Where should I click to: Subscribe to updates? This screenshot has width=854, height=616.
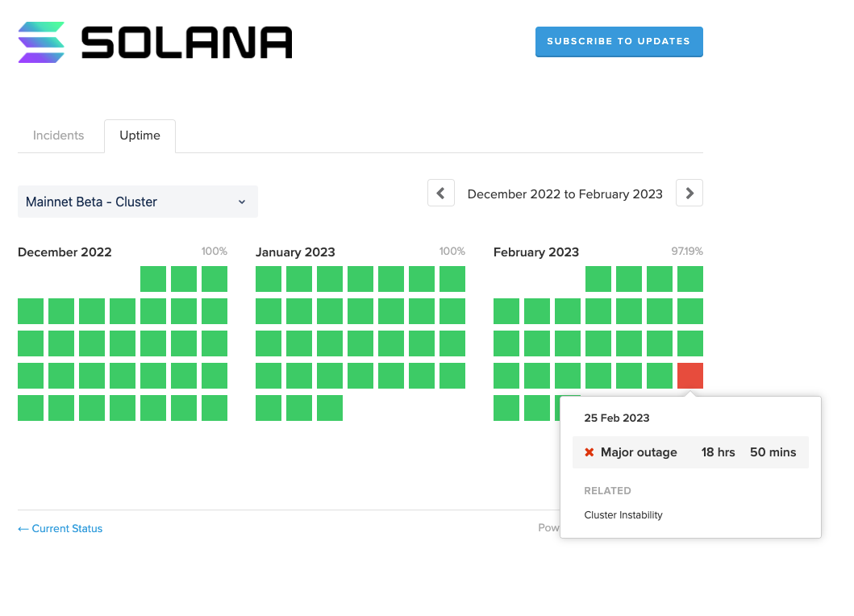point(619,41)
